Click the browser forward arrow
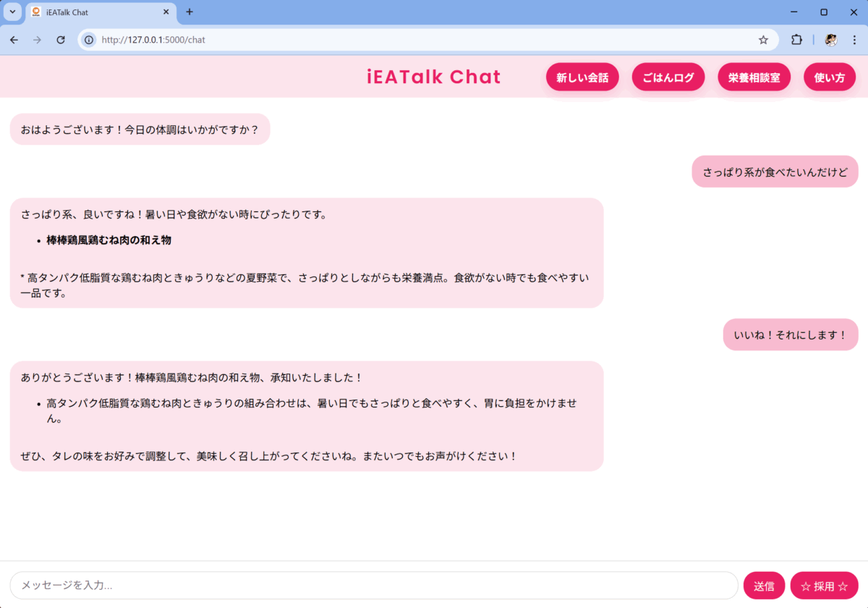Image resolution: width=868 pixels, height=608 pixels. pos(38,40)
